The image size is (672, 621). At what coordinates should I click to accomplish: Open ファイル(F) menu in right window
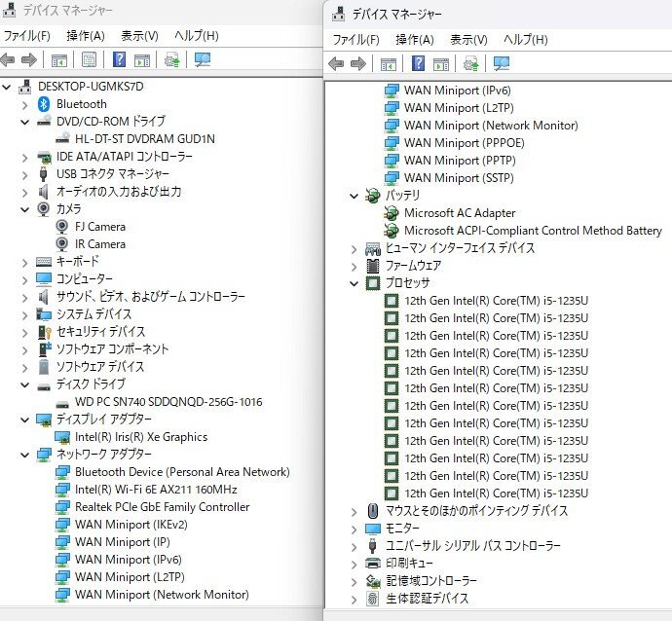356,40
